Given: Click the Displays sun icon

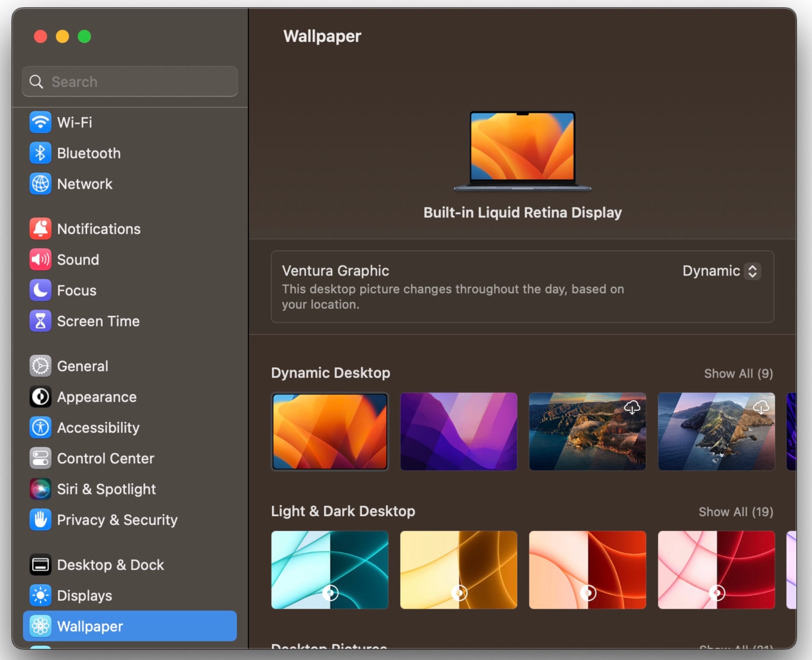Looking at the screenshot, I should coord(40,596).
